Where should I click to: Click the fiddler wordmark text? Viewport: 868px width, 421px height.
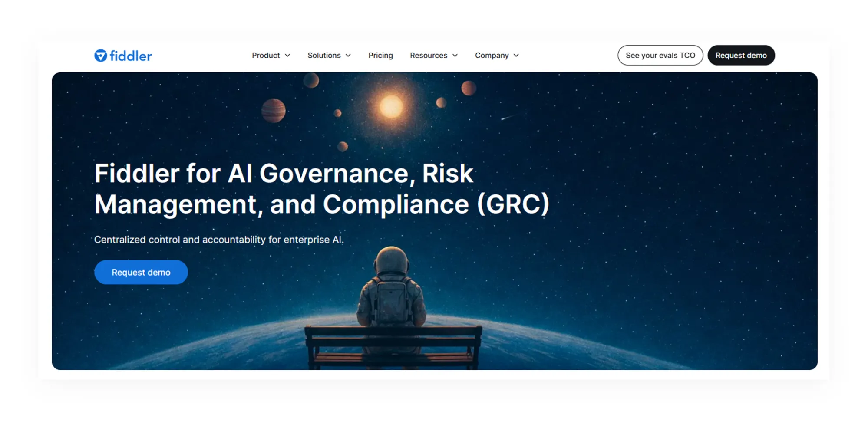[131, 56]
